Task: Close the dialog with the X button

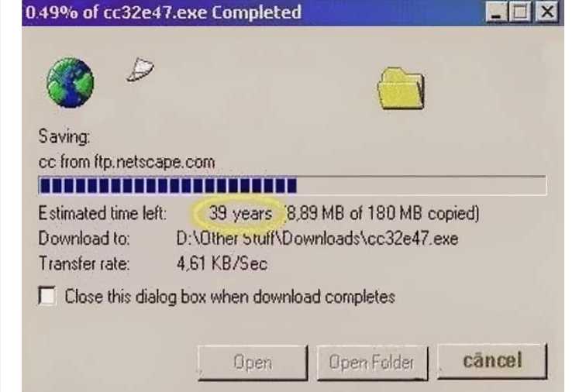Action: (x=547, y=12)
